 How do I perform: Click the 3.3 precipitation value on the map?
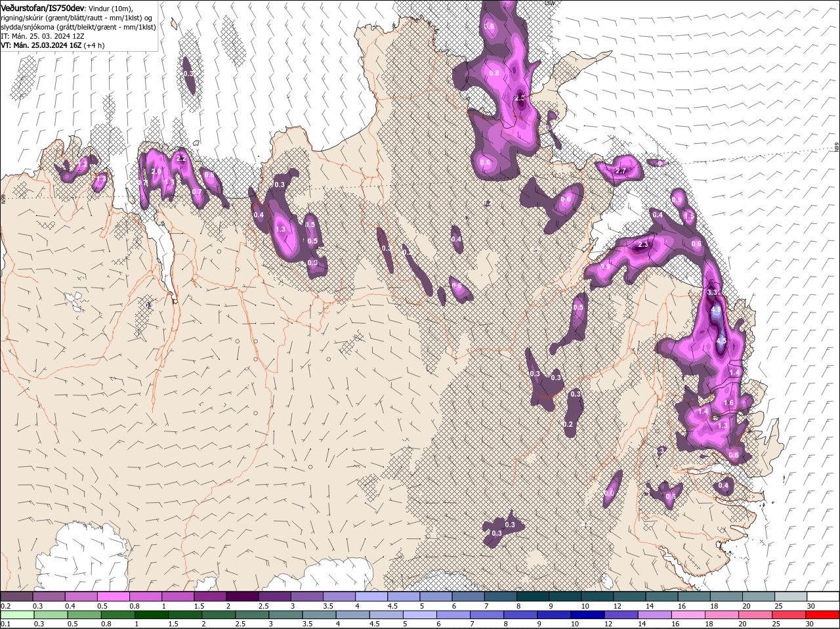pyautogui.click(x=713, y=292)
